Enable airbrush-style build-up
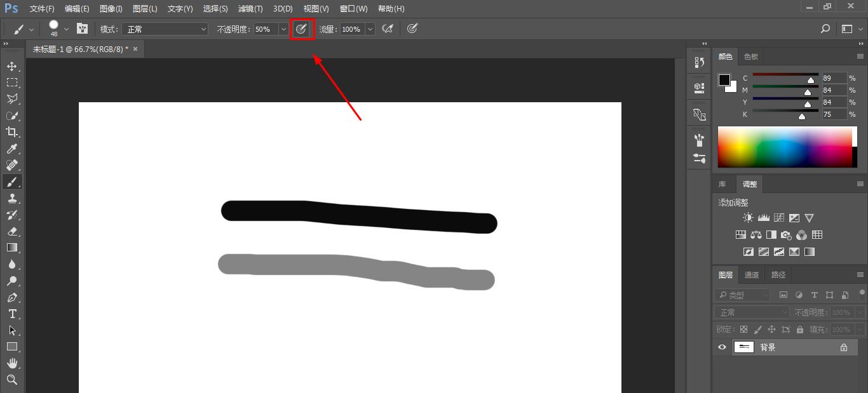 [x=388, y=29]
